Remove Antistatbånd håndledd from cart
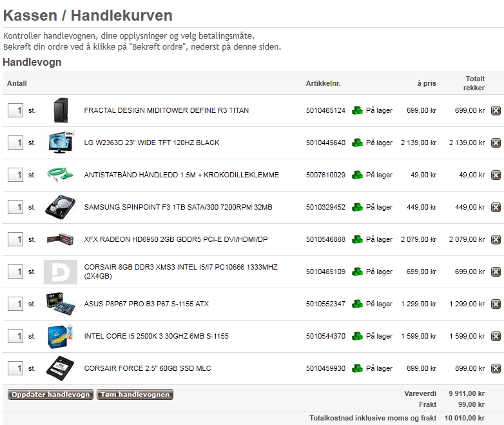 point(496,175)
